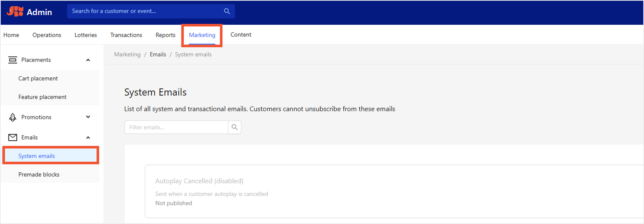The height and width of the screenshot is (224, 644).
Task: Click the Placements sidebar icon
Action: [12, 60]
